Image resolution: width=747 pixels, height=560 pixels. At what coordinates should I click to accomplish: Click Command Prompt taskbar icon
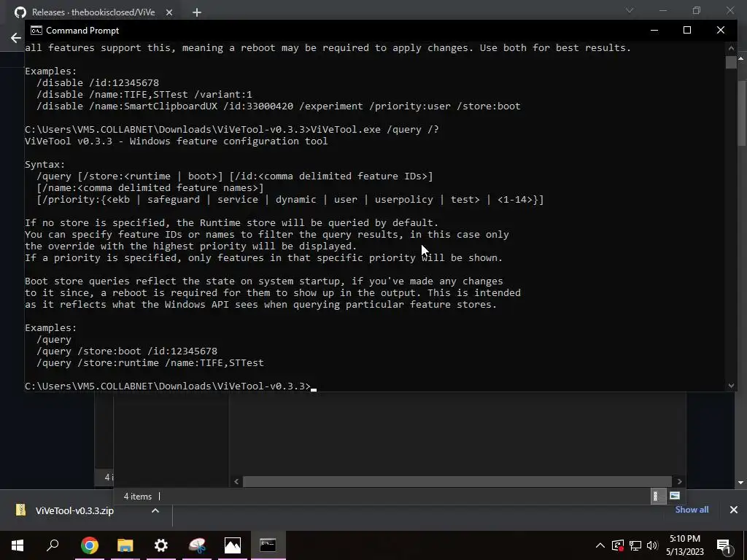[x=268, y=545]
